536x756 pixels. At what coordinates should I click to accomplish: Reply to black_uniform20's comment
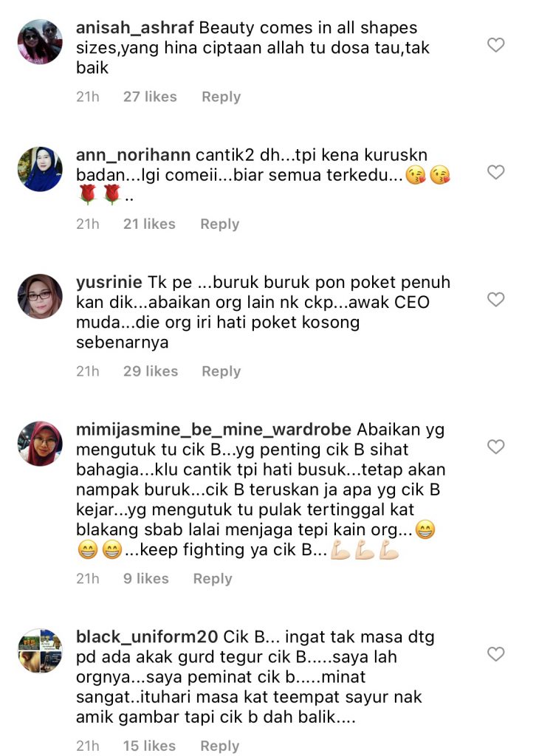[x=220, y=746]
